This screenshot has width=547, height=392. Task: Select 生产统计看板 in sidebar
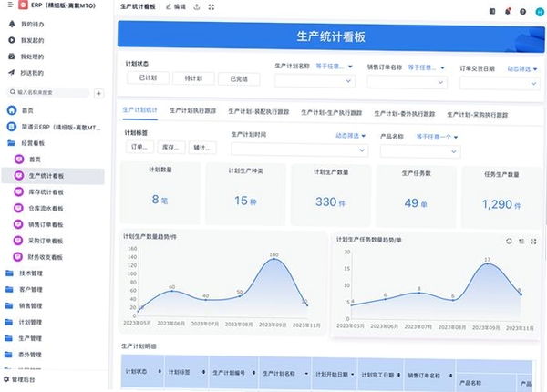pos(53,176)
